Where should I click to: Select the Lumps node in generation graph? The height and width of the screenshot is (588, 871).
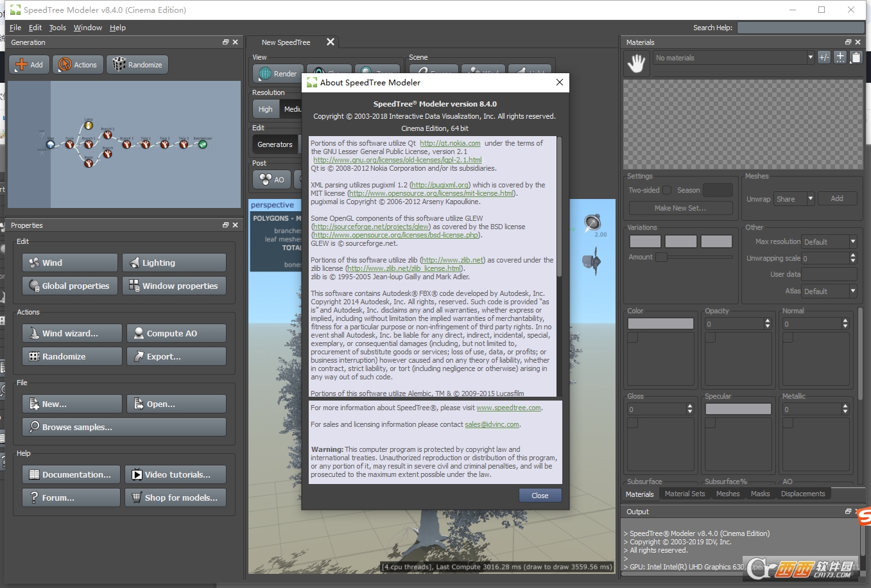coord(89,125)
